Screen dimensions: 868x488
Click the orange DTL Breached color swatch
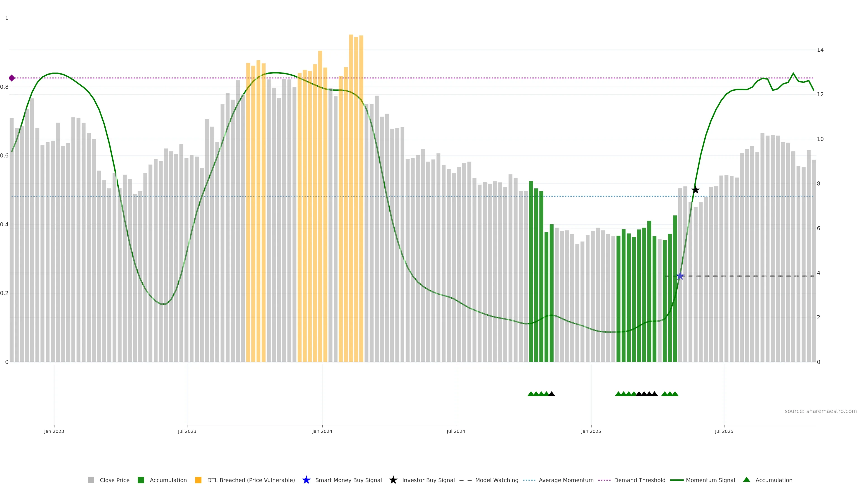click(x=198, y=480)
